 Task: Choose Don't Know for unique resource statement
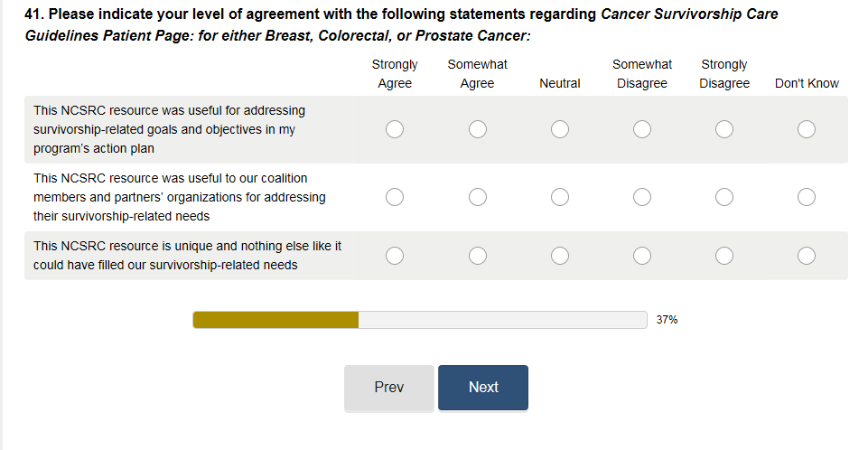coord(807,257)
